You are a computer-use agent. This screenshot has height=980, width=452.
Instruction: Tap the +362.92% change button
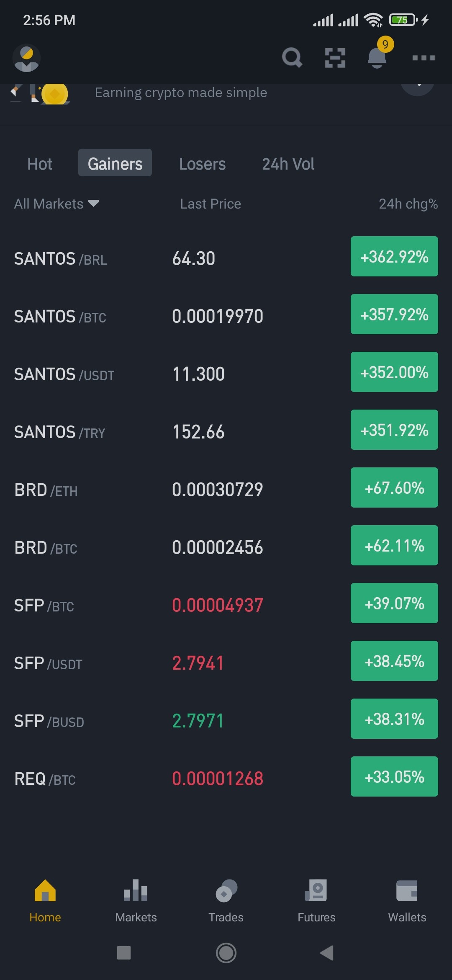click(x=394, y=256)
